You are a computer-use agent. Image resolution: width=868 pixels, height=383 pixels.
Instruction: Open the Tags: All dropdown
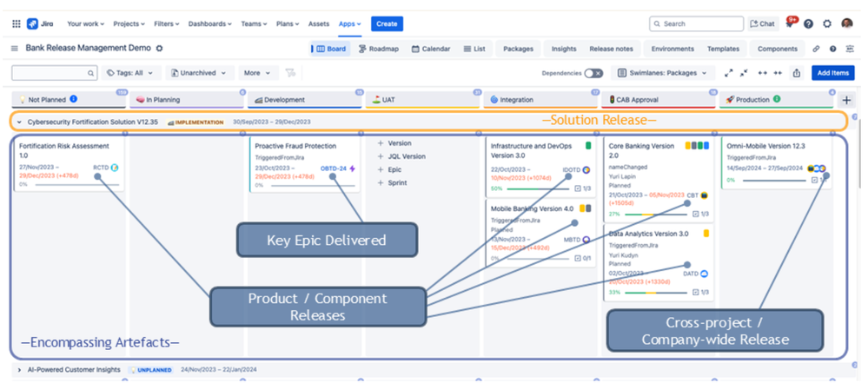pyautogui.click(x=131, y=73)
